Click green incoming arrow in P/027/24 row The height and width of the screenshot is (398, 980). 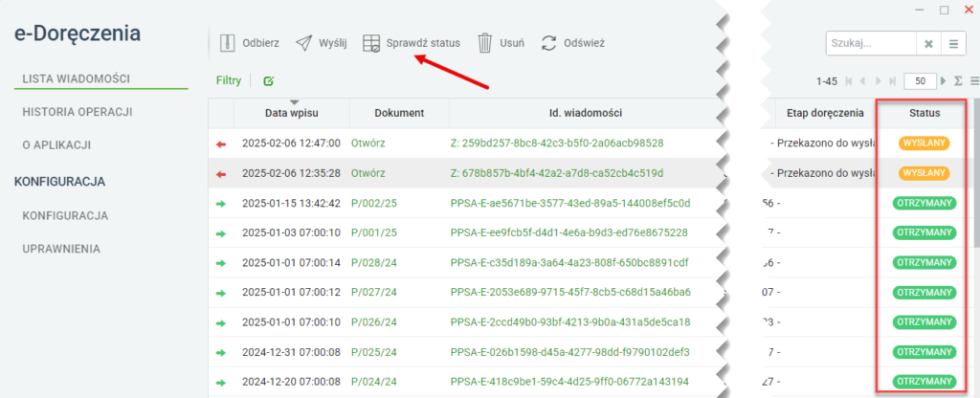(220, 293)
